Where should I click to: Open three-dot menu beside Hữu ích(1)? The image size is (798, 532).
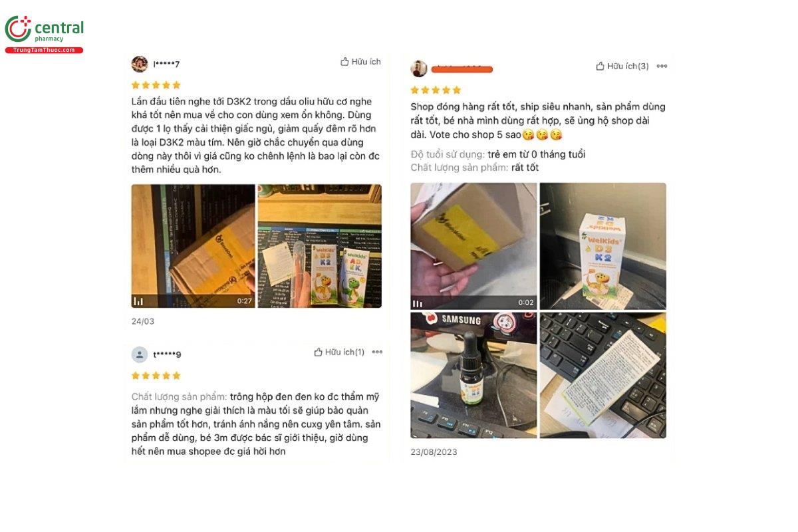(377, 352)
